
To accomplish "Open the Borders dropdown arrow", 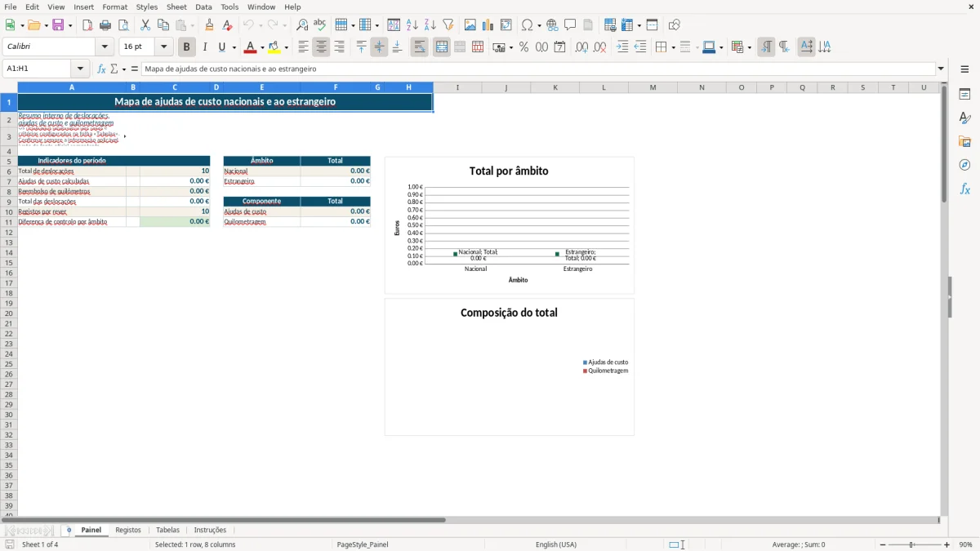I will (x=673, y=47).
